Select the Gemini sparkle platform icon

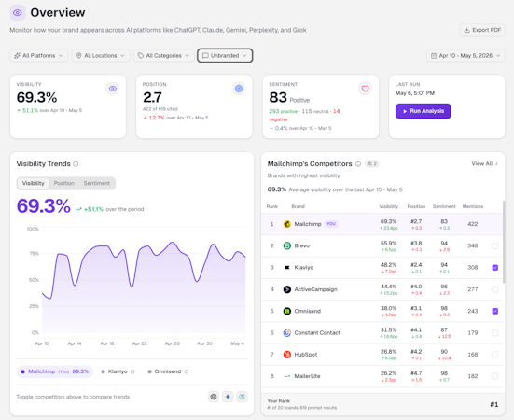coord(228,397)
